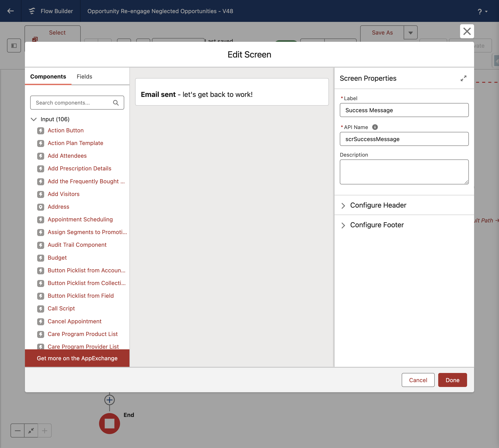Click the zoom out minus button
This screenshot has height=448, width=499.
pos(17,430)
